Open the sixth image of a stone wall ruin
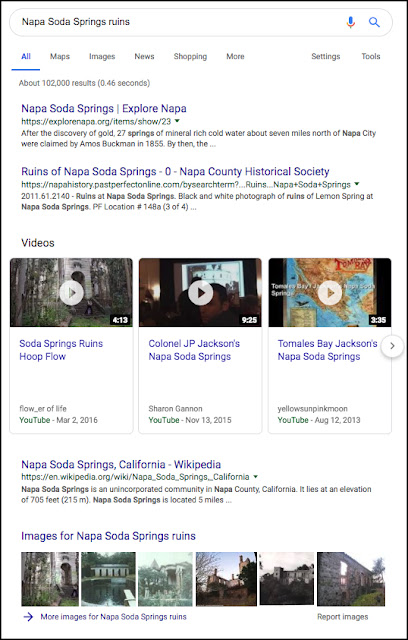This screenshot has height=640, width=408. coord(351,579)
